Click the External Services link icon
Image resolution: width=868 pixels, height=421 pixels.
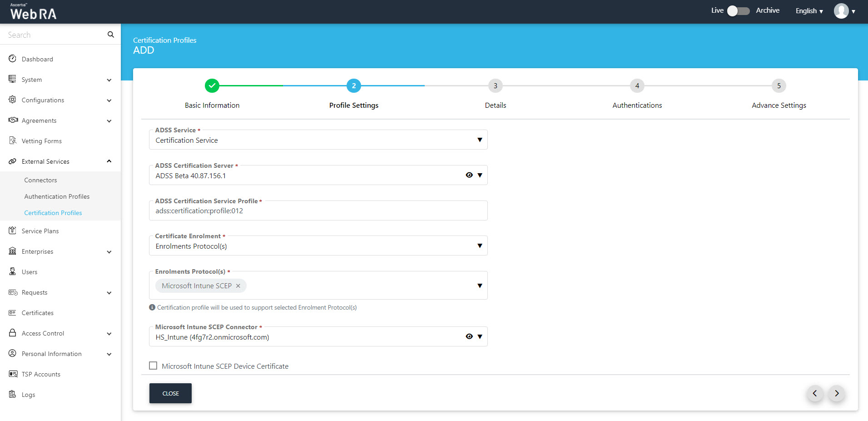point(13,161)
